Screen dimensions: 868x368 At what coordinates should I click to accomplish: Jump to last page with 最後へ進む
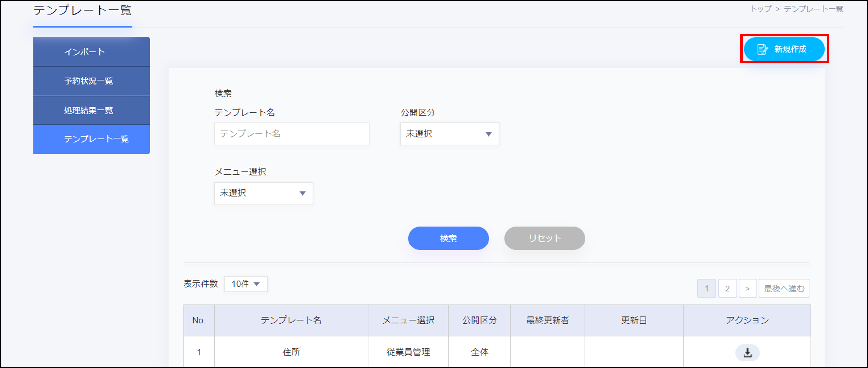coord(784,289)
